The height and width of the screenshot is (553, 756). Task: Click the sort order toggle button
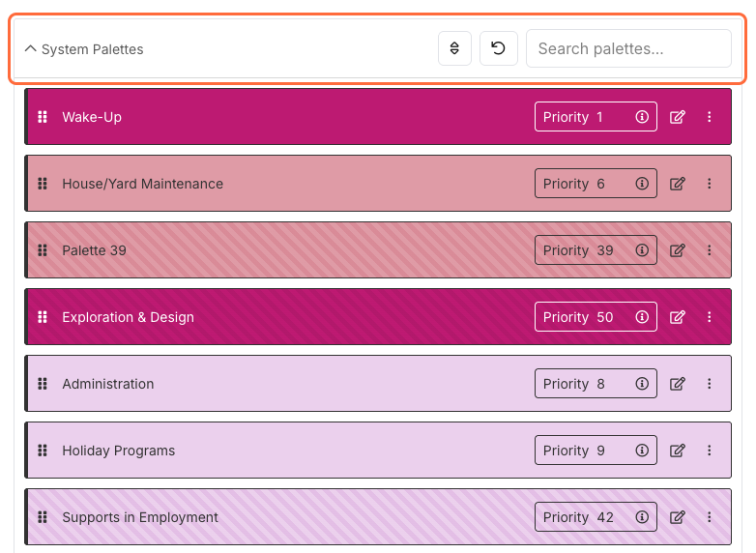coord(454,48)
